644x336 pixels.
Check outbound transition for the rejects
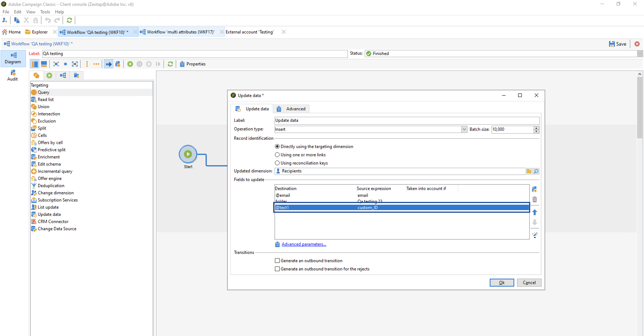coord(277,269)
